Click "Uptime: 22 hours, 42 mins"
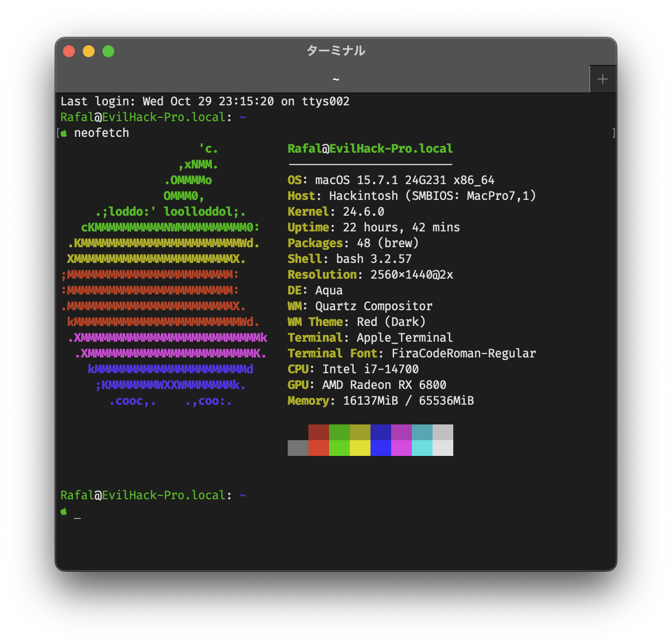The image size is (672, 644). click(373, 227)
